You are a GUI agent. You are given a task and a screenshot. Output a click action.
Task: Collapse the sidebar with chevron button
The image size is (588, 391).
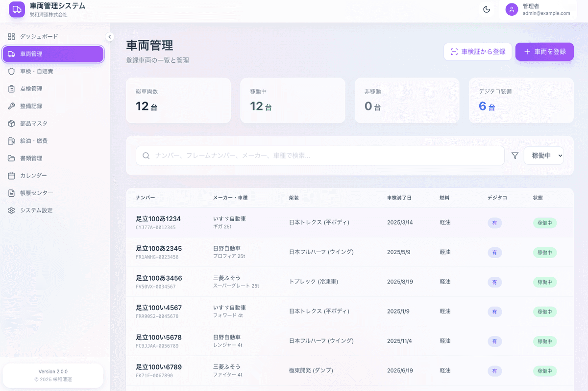coord(110,37)
